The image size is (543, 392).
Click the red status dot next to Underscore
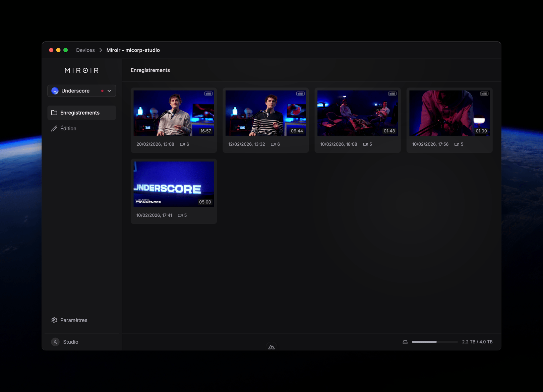[x=102, y=90]
